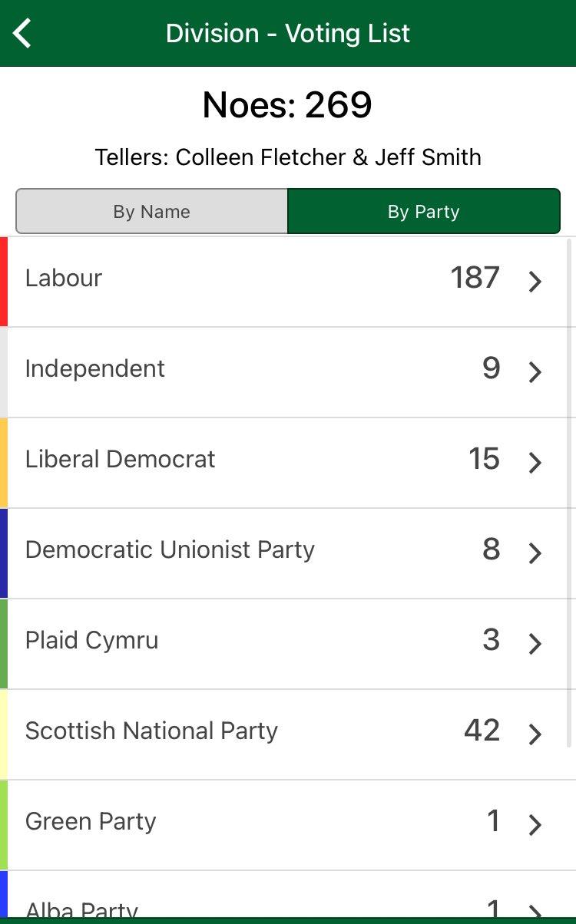Image resolution: width=576 pixels, height=924 pixels.
Task: Select the By Party segment
Action: (424, 212)
